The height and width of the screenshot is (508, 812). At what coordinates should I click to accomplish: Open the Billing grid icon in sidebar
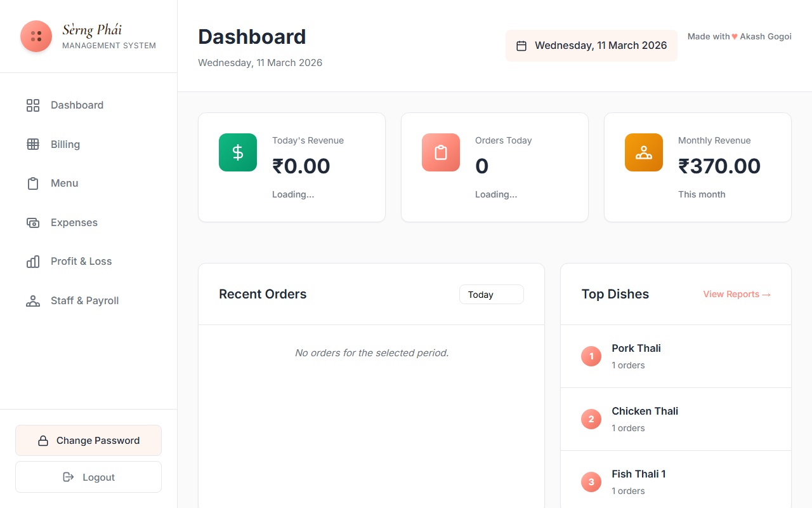33,144
